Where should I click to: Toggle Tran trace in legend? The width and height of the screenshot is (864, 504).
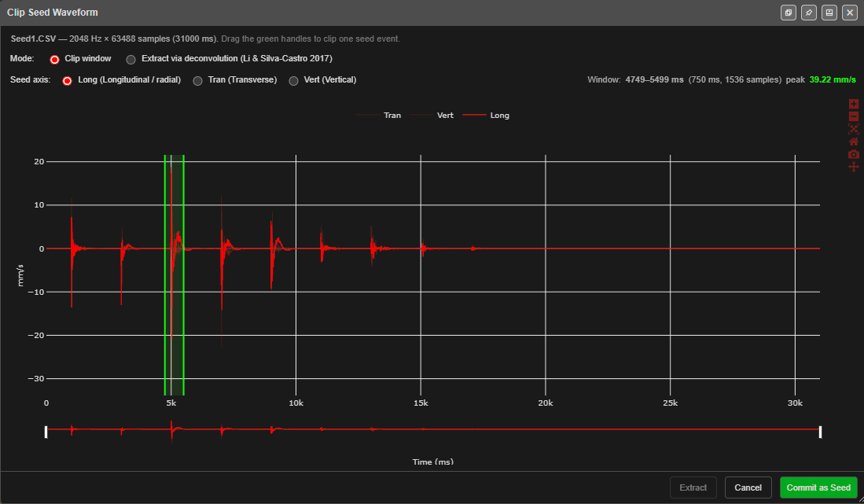(379, 115)
